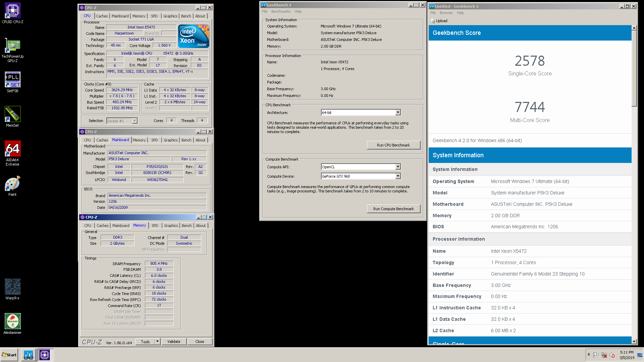This screenshot has height=362, width=644.
Task: Click the Geekbench 4 window title icon
Action: click(x=264, y=5)
